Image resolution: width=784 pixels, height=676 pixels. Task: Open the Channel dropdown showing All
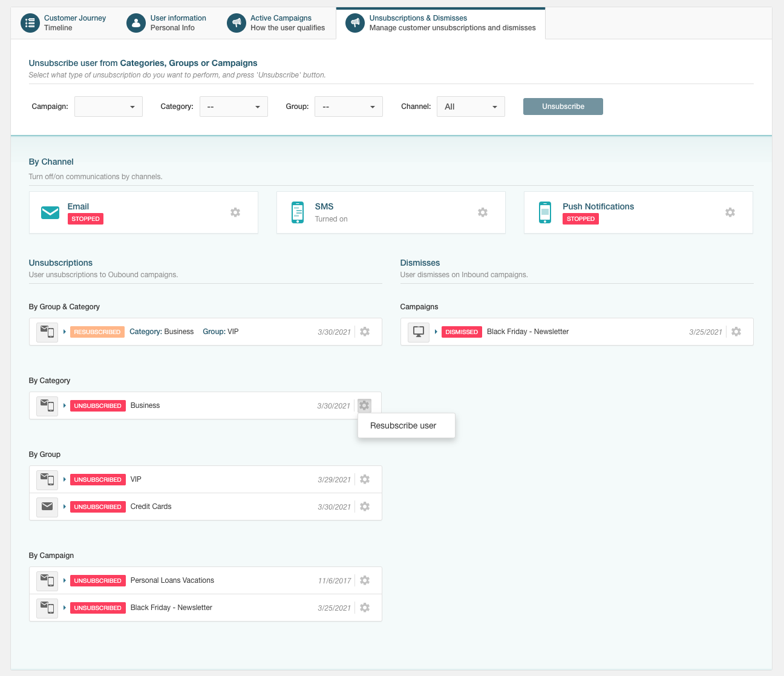[471, 107]
